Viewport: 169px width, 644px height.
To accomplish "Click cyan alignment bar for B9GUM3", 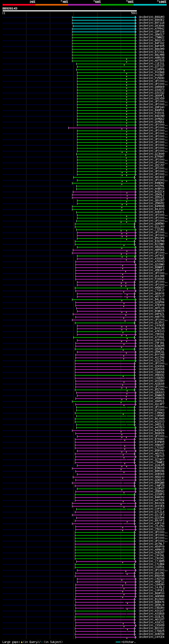I will (104, 17).
